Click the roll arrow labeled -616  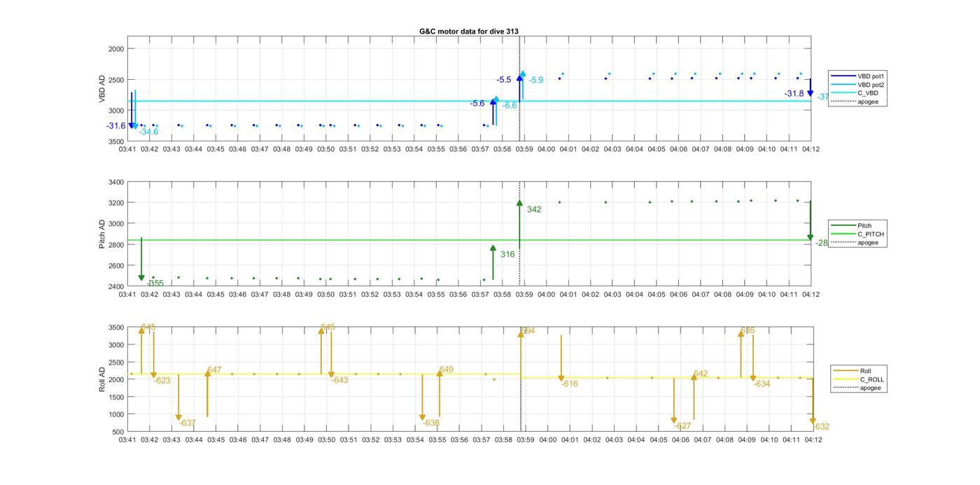click(561, 358)
